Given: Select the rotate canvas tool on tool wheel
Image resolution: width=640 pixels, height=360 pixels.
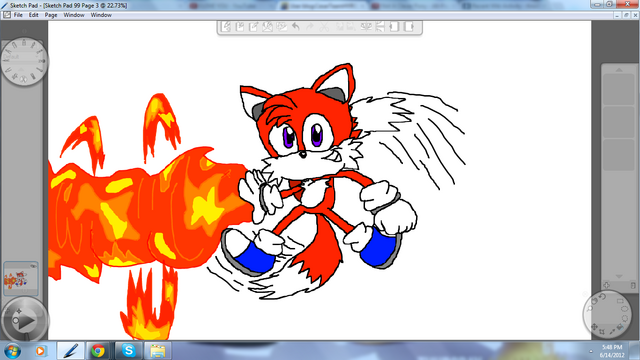Looking at the screenshot, I should pos(602,296).
